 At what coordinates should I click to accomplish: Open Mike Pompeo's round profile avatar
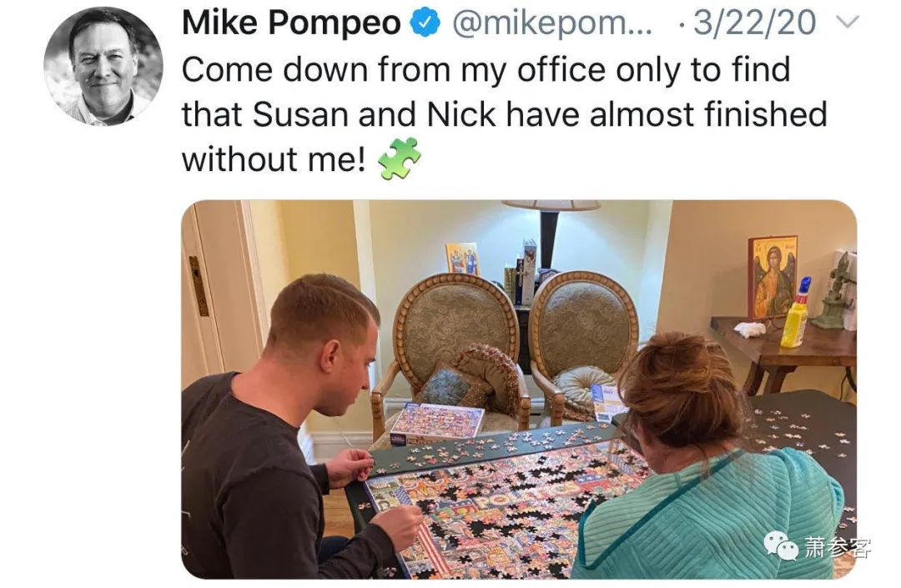(x=103, y=65)
